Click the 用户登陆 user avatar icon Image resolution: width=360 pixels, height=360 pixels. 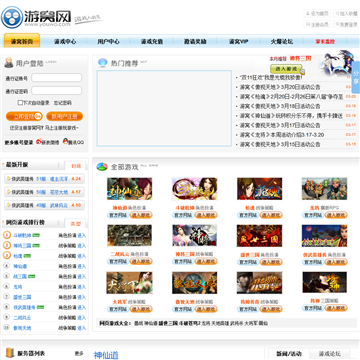pos(9,63)
